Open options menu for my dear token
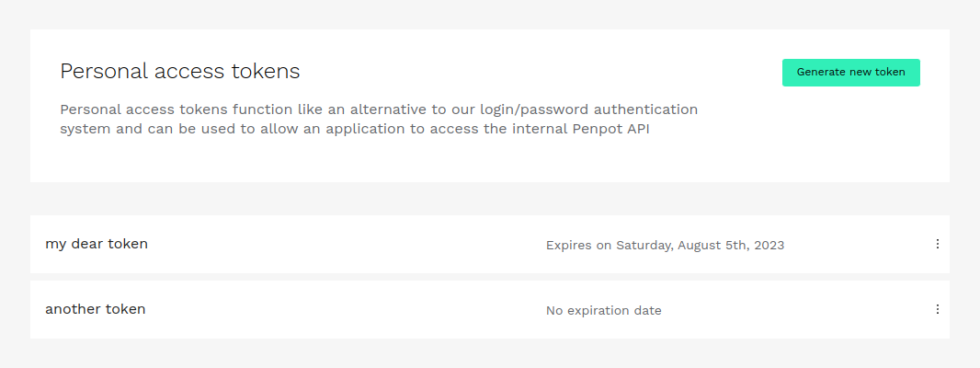This screenshot has width=980, height=368. (x=937, y=244)
